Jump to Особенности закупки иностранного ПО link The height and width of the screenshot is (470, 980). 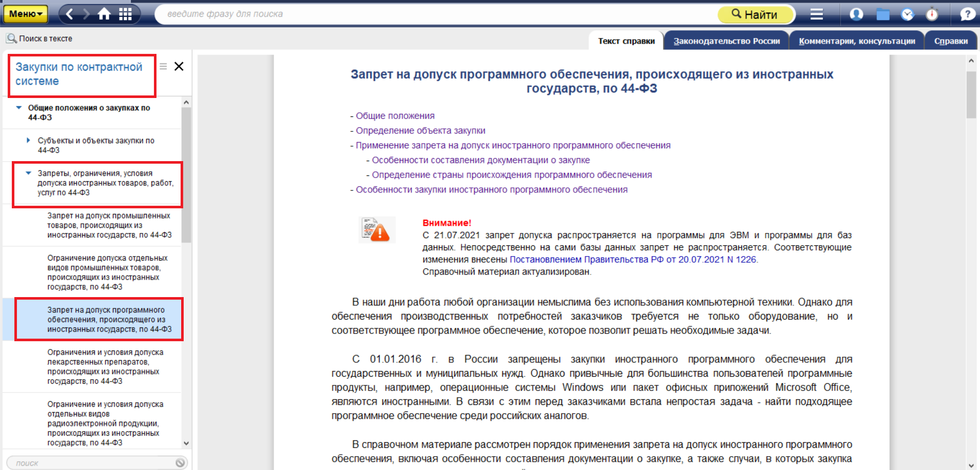(x=492, y=190)
